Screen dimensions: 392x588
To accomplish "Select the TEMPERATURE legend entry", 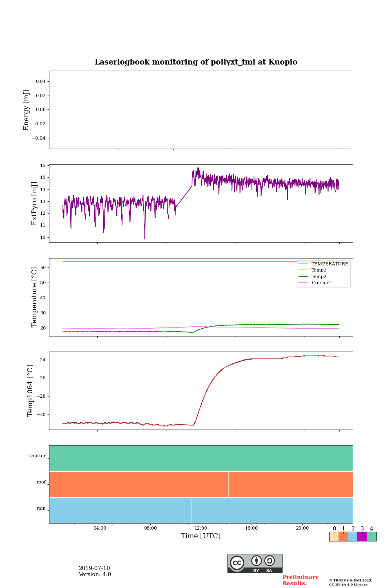I will click(330, 264).
